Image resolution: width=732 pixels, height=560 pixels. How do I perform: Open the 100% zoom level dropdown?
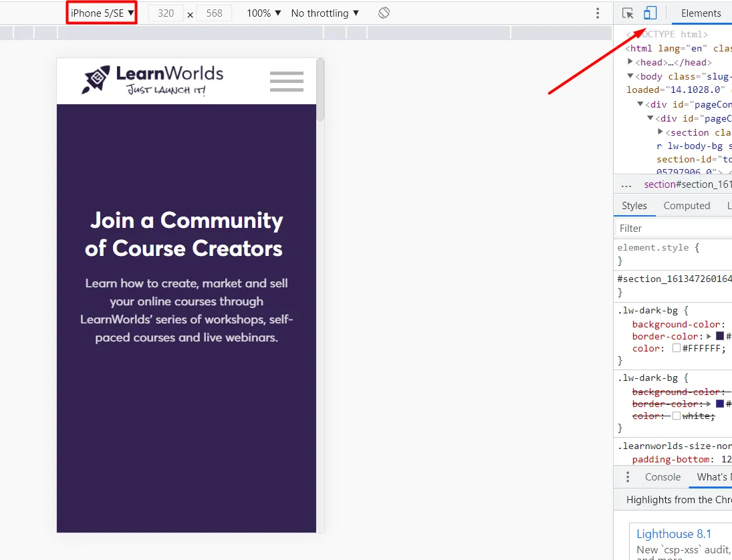[264, 13]
